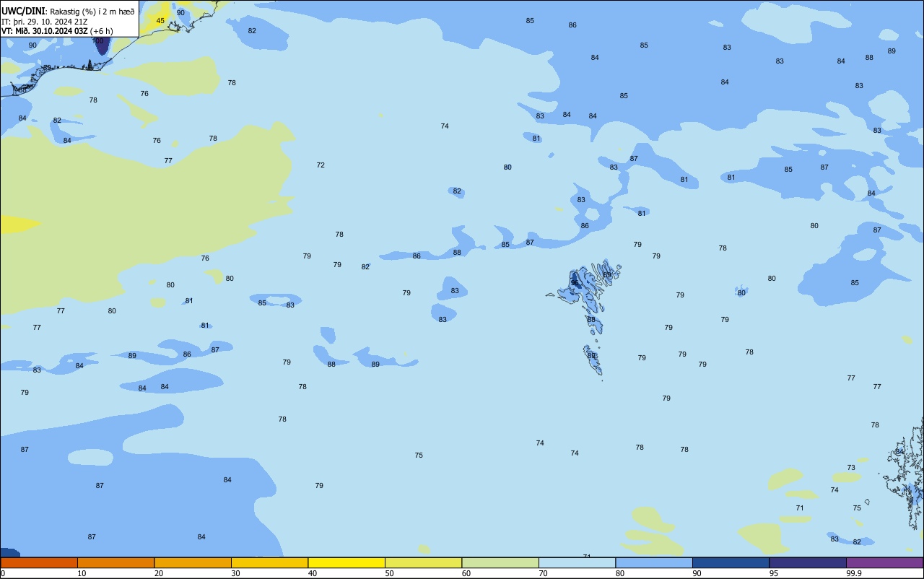Viewport: 924px width, 579px height.
Task: Click legend scale label 70
Action: [543, 573]
